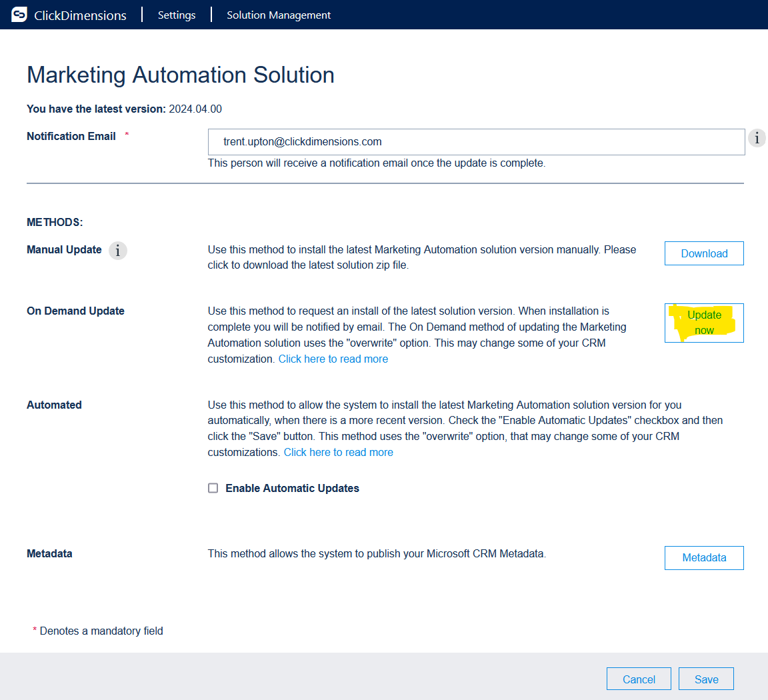Click the 'Denotes a mandatory field' note

[x=101, y=631]
